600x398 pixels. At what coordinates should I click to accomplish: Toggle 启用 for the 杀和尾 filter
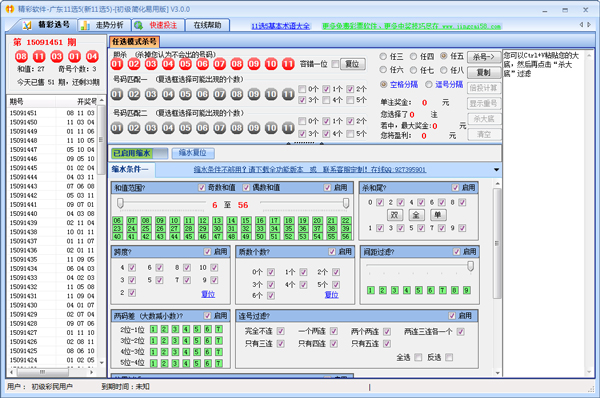coord(455,188)
